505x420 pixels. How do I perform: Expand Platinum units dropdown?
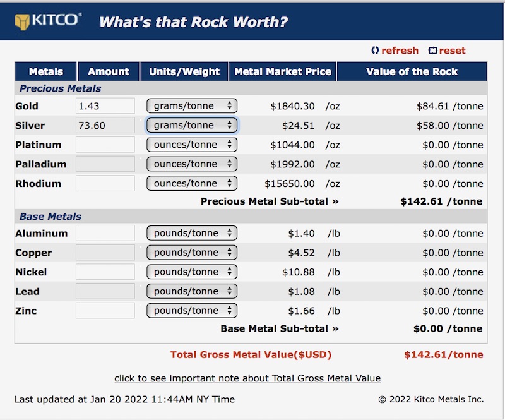pyautogui.click(x=192, y=145)
